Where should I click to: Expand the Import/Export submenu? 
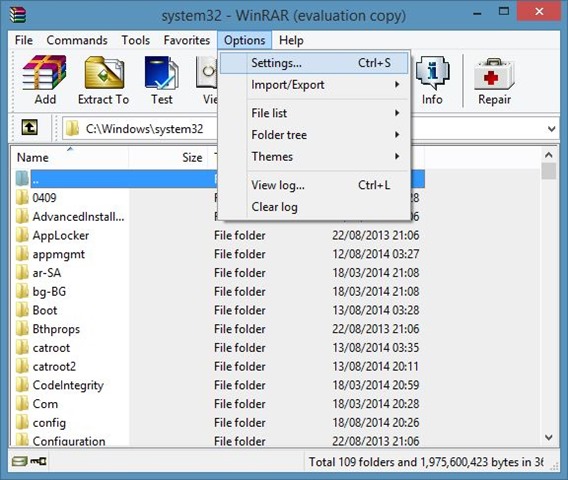point(314,85)
